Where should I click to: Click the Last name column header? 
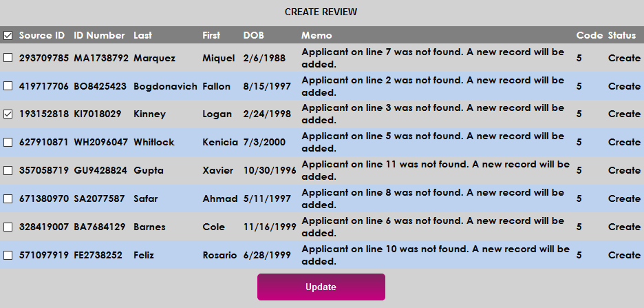tap(143, 35)
